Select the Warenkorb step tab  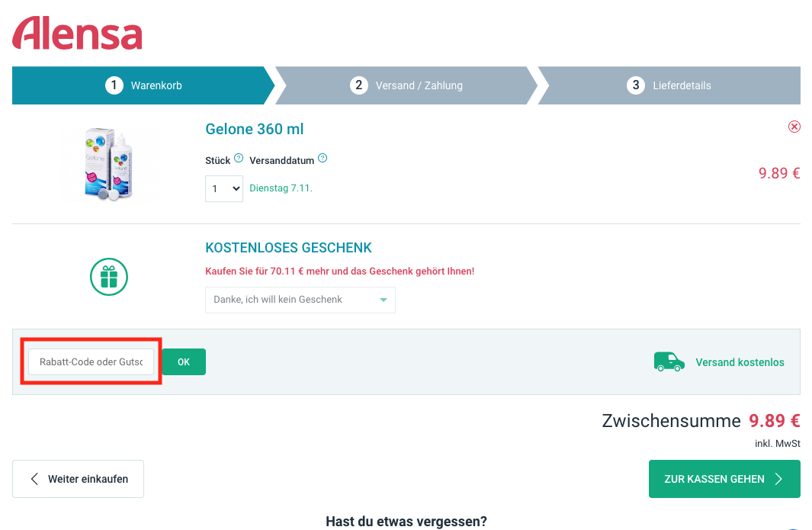pos(143,85)
